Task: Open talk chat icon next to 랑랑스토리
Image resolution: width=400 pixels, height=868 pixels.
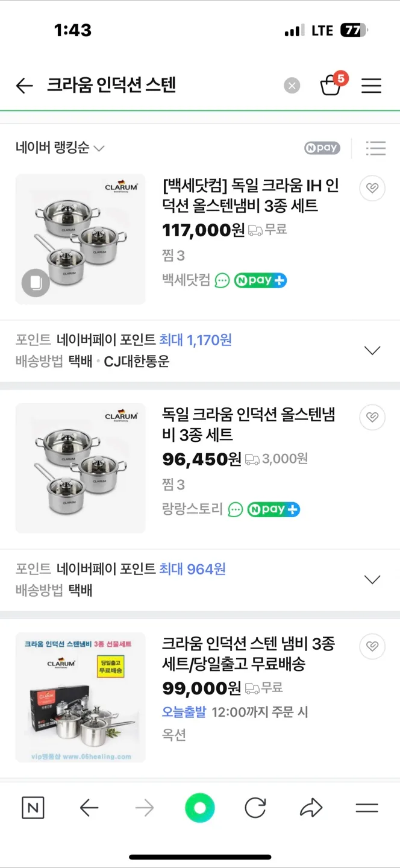Action: pyautogui.click(x=236, y=509)
